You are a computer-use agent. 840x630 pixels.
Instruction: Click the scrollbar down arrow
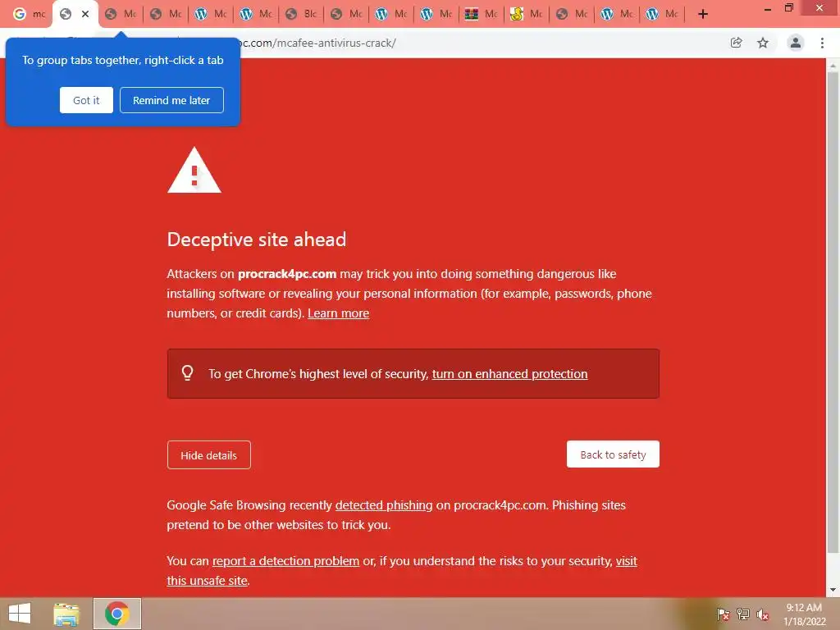[x=833, y=590]
